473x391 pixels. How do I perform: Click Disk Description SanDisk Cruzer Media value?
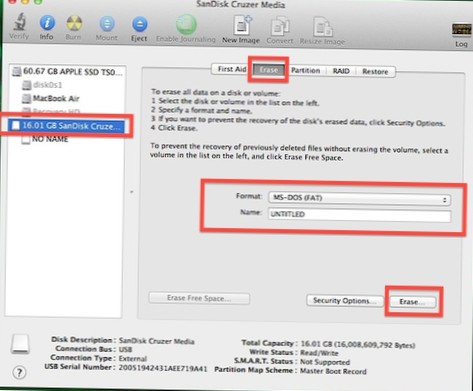click(x=156, y=341)
